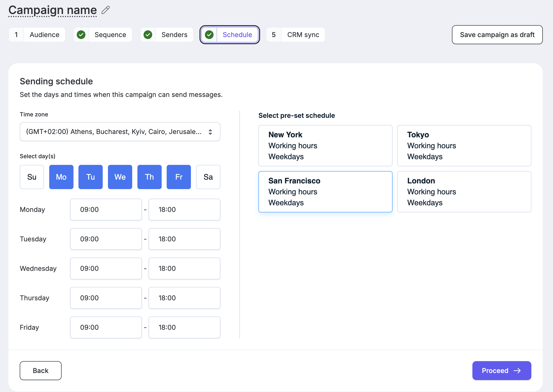Click the Campaign name title text
The width and height of the screenshot is (553, 392).
[x=53, y=10]
